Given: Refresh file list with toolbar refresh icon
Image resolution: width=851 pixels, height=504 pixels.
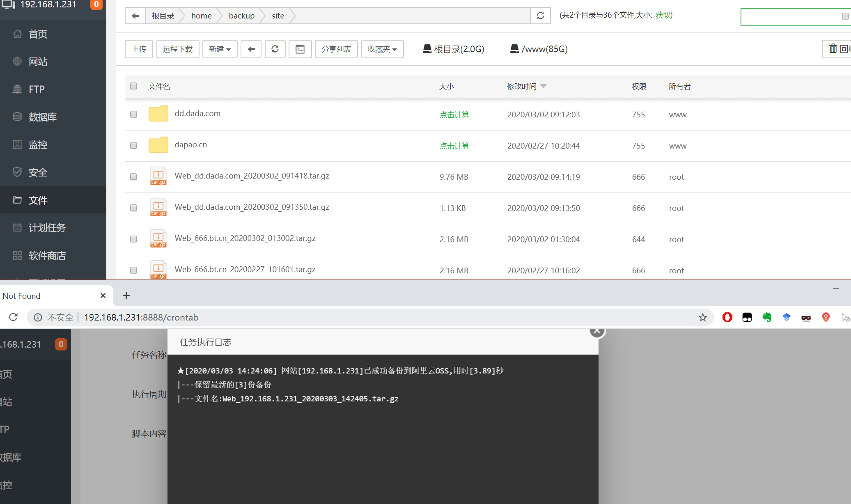Looking at the screenshot, I should (x=275, y=49).
